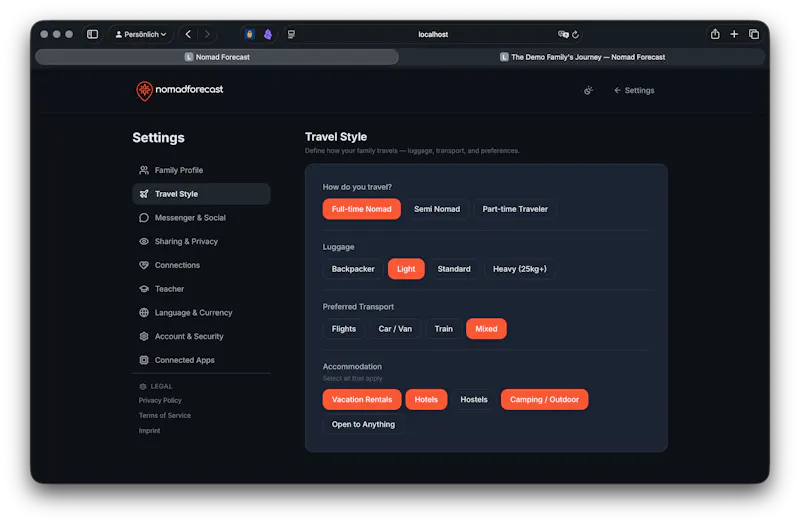800x524 pixels.
Task: Open Account & Security settings
Action: pyautogui.click(x=201, y=336)
